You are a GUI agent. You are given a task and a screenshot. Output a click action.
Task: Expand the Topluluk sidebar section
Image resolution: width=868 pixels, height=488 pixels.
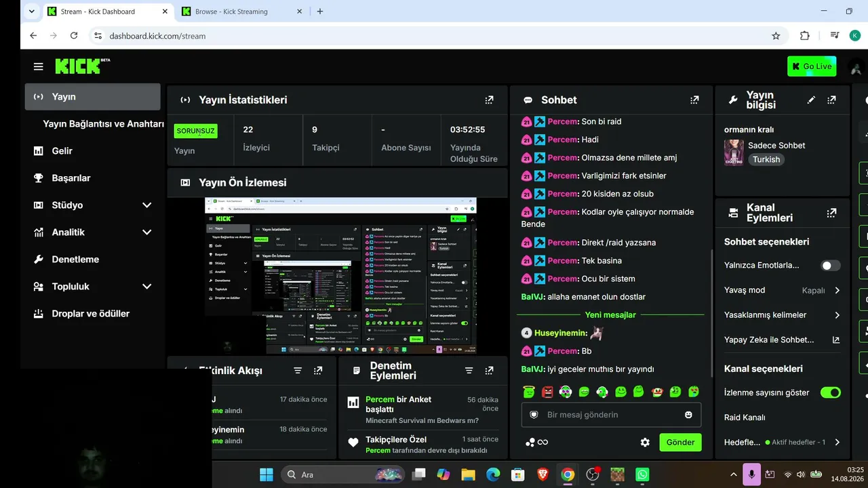point(146,287)
